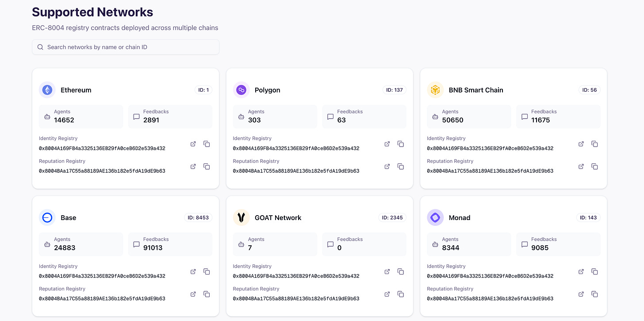The height and width of the screenshot is (321, 644).
Task: Click GOAT Network agents count 7
Action: [250, 248]
